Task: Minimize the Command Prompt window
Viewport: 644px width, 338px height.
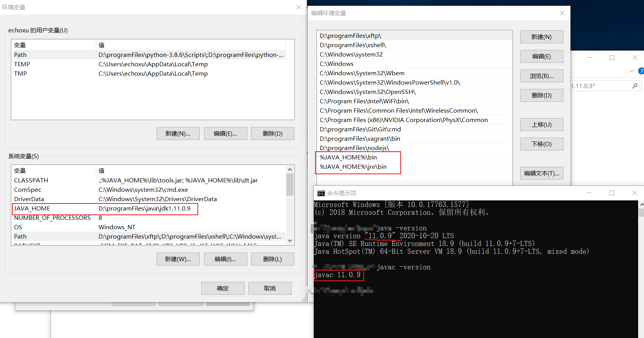Action: point(589,193)
